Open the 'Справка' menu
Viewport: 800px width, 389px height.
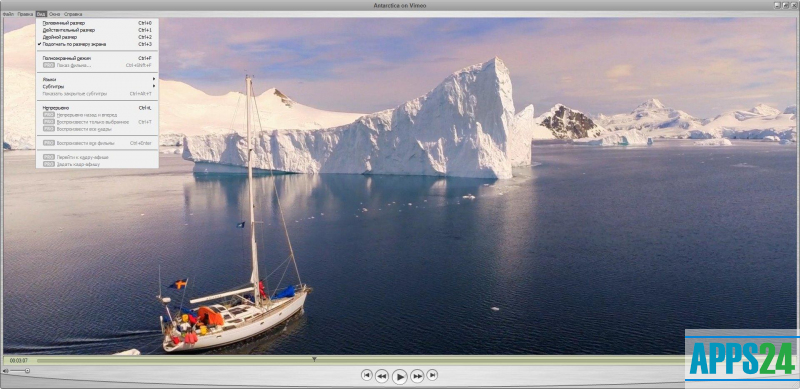tap(73, 14)
